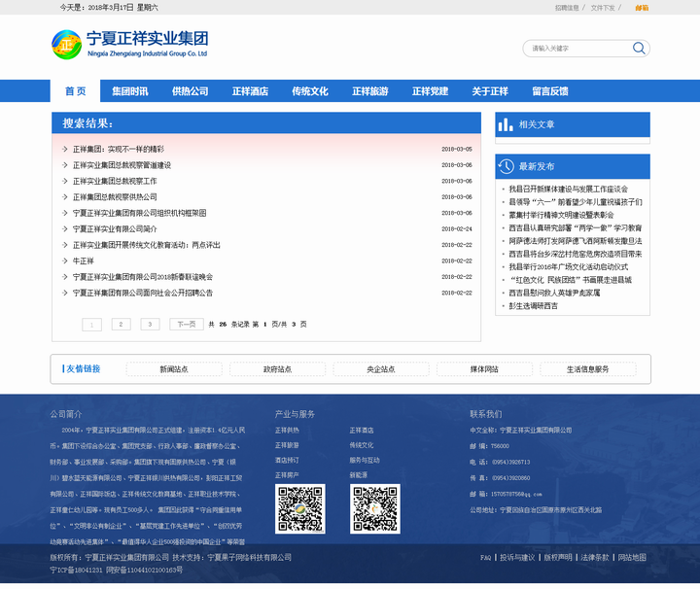Click the 下一页 pagination button
This screenshot has width=700, height=589.
point(187,325)
